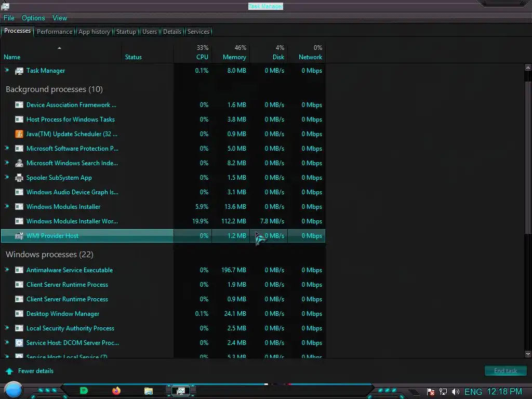This screenshot has width=532, height=399.
Task: Click the Device Association Framework process icon
Action: 19,105
